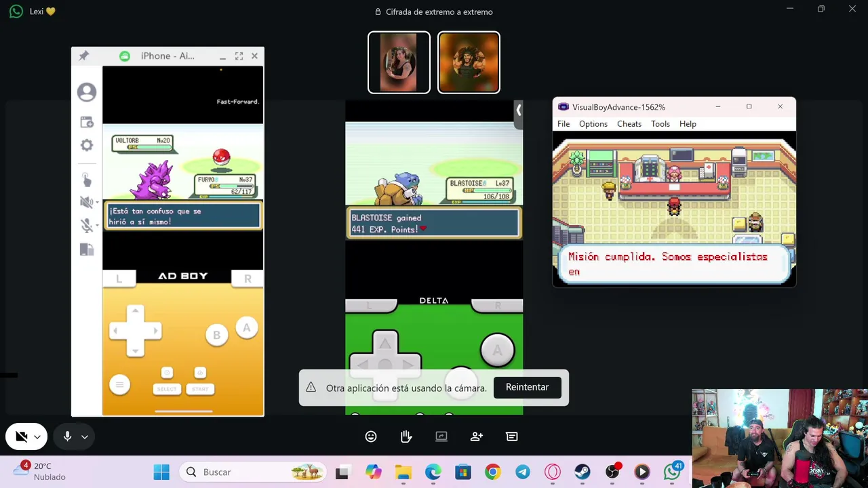Toggle microphone mute in iPhone window sidebar
Image resolution: width=868 pixels, height=488 pixels.
[85, 226]
